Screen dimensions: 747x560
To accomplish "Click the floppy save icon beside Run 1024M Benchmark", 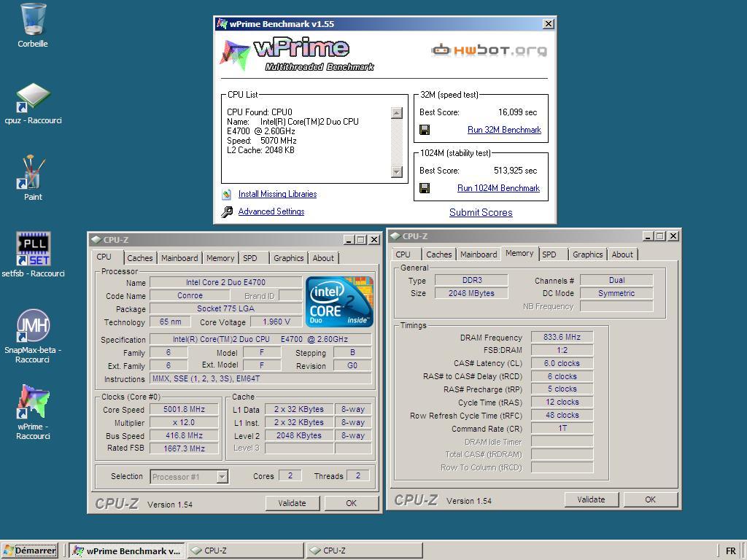I will [425, 188].
